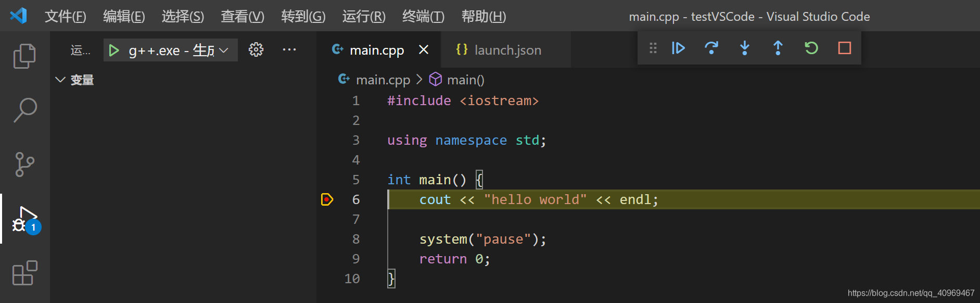Continue debugging from debug toolbar

point(678,48)
